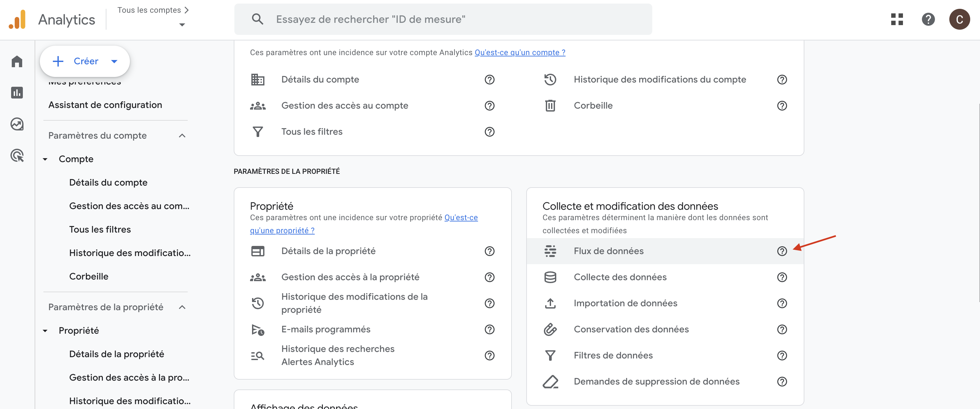Open the Reports icon in the left sidebar

point(17,92)
